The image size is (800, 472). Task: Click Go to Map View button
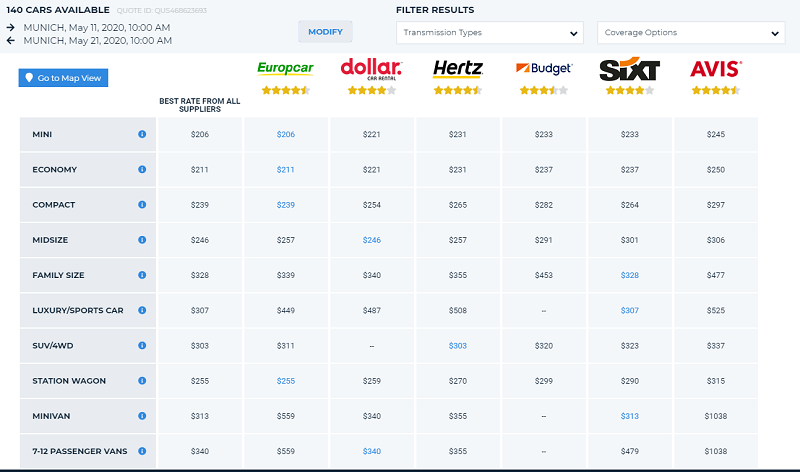(63, 78)
